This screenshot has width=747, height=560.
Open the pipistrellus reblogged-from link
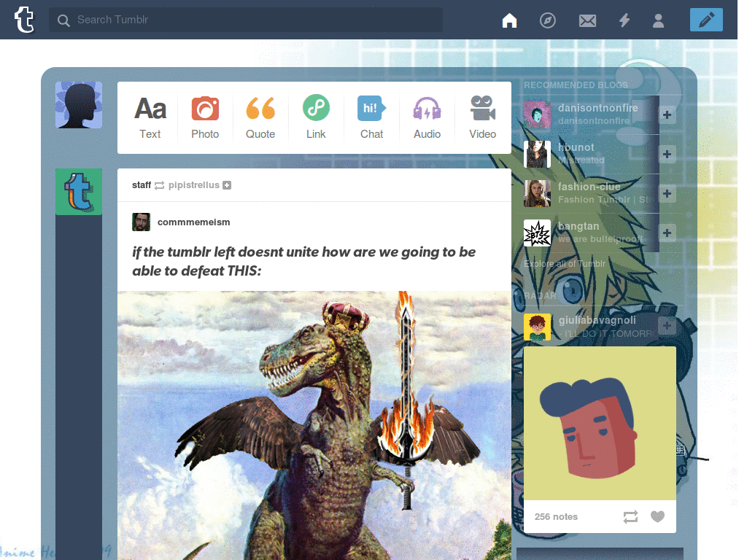click(x=194, y=184)
